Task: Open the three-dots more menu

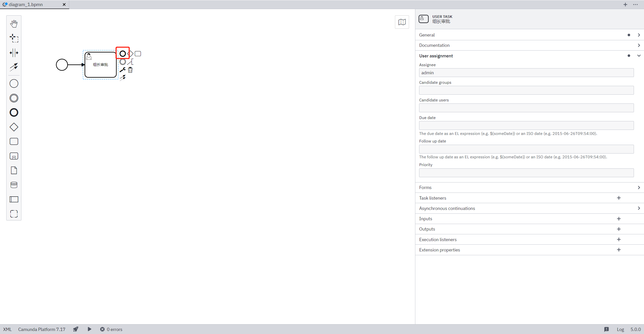Action: coord(635,5)
